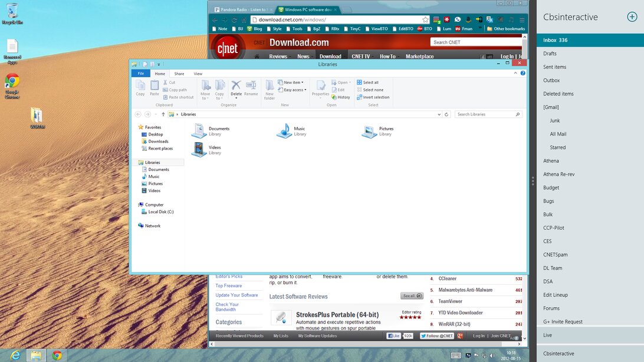Image resolution: width=644 pixels, height=362 pixels.
Task: Click the Delete icon in the ribbon
Action: click(236, 86)
